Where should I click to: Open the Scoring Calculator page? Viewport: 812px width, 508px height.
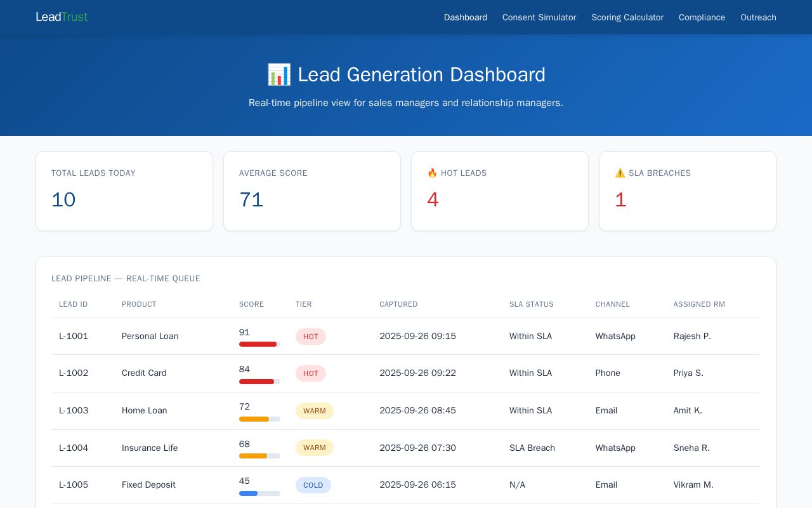pyautogui.click(x=627, y=17)
